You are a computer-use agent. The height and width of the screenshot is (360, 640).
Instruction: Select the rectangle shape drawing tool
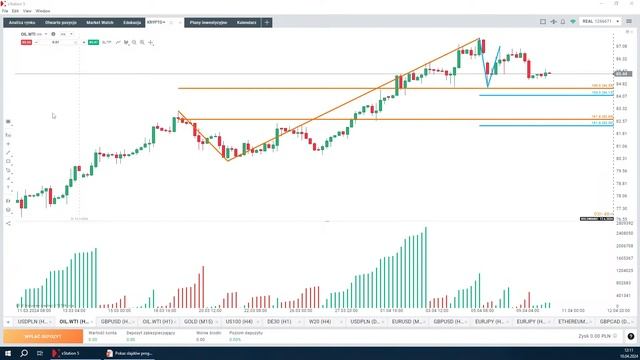[8, 162]
